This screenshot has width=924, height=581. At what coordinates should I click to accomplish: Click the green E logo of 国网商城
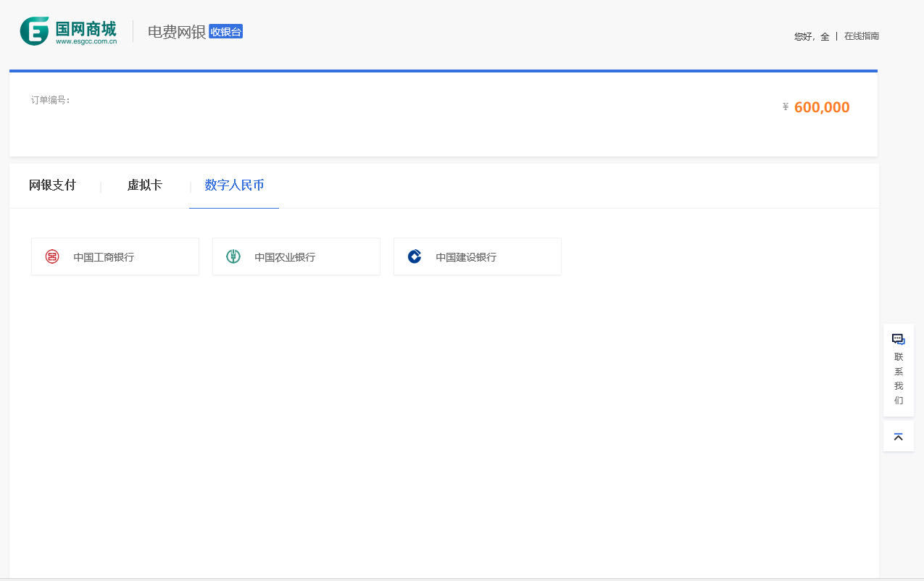coord(34,31)
